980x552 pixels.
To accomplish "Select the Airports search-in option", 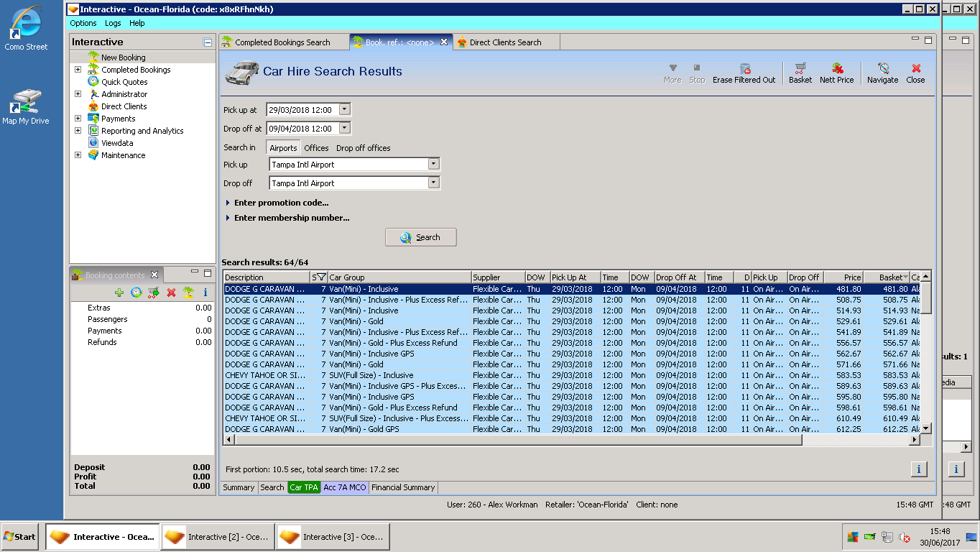I will pos(283,148).
